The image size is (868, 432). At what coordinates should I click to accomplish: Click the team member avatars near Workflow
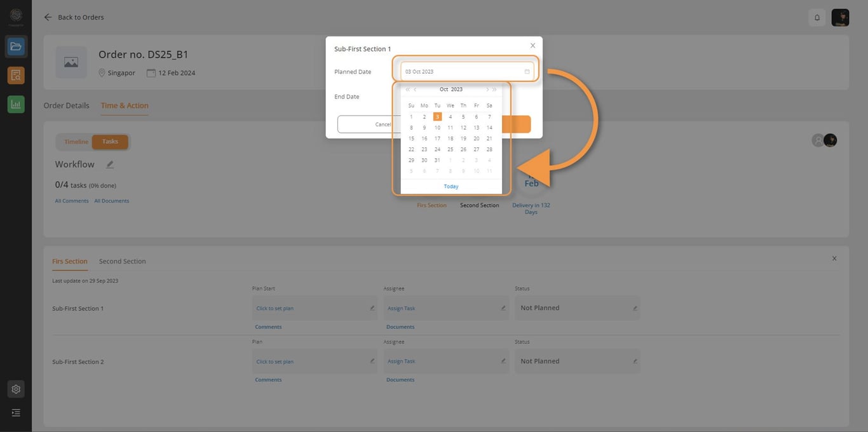click(825, 140)
